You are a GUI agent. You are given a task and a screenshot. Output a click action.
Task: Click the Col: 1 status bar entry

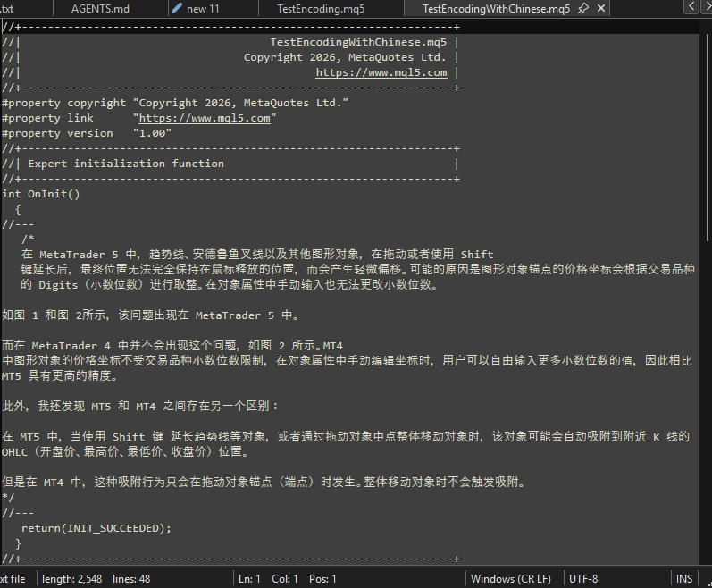point(285,579)
